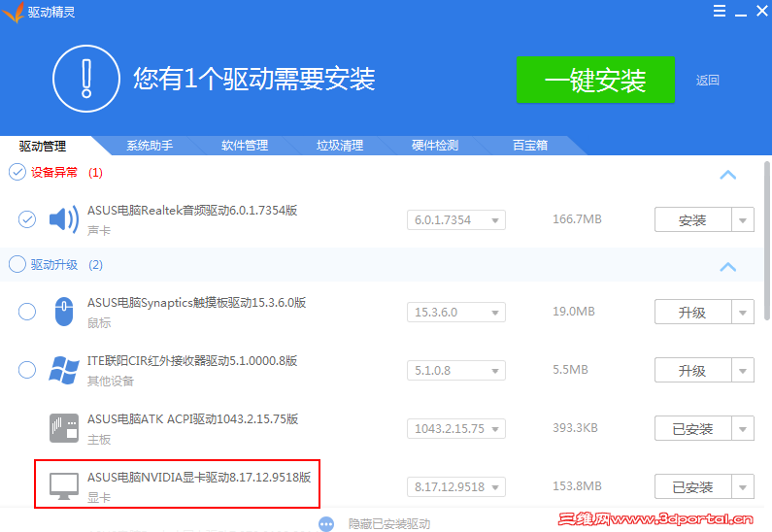Click the 393.3KB size value
Image resolution: width=772 pixels, height=532 pixels.
coord(575,428)
